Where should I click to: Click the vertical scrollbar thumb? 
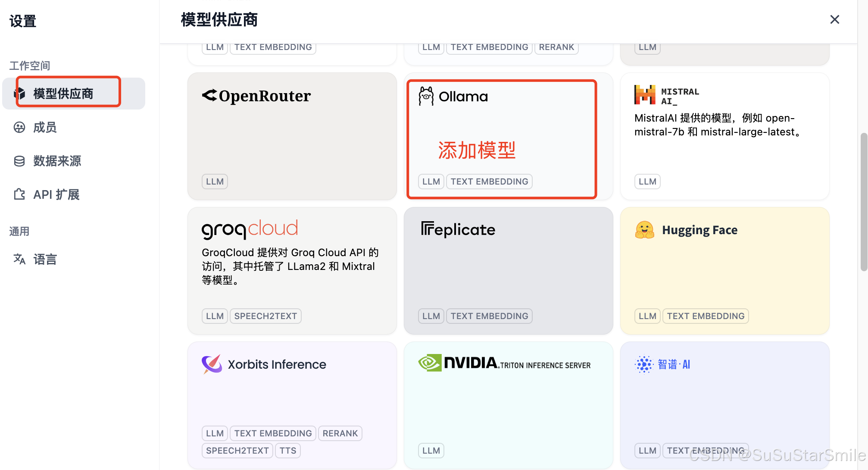863,202
